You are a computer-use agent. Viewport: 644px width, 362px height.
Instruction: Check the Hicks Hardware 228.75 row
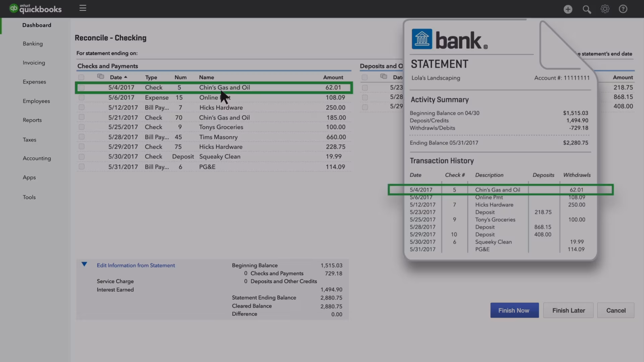pos(82,146)
